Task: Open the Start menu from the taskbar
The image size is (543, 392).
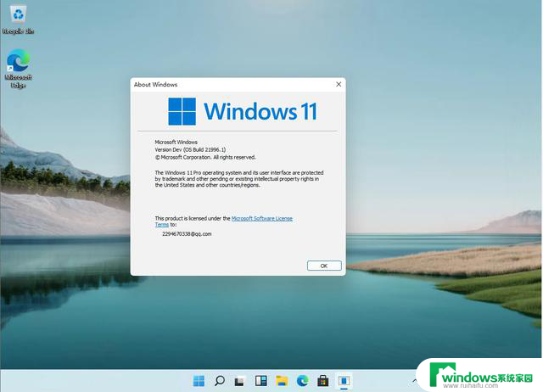Action: tap(199, 381)
